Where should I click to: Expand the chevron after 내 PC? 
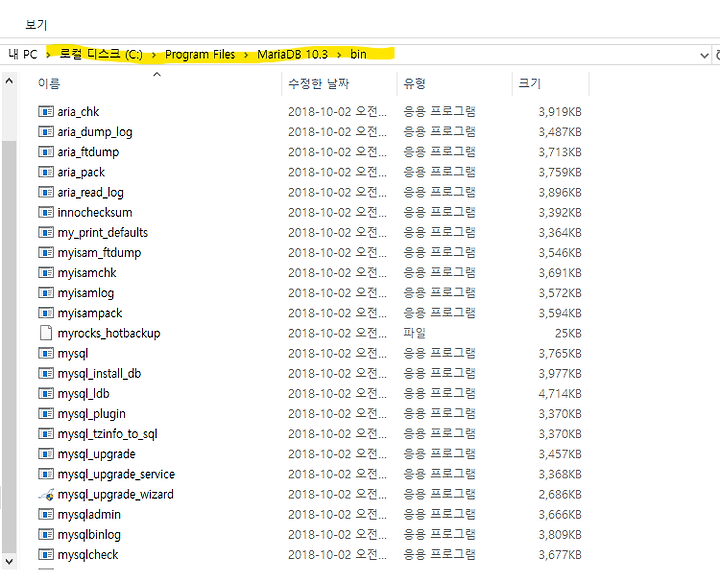pyautogui.click(x=48, y=55)
